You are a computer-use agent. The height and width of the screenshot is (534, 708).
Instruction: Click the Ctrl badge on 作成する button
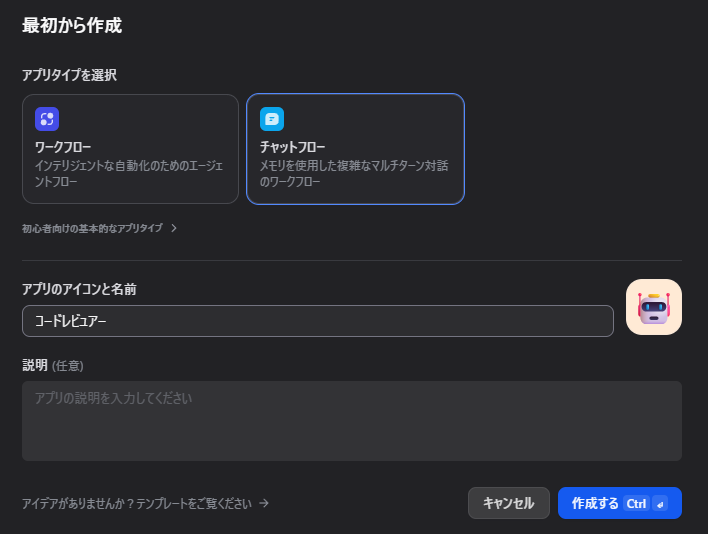[636, 504]
